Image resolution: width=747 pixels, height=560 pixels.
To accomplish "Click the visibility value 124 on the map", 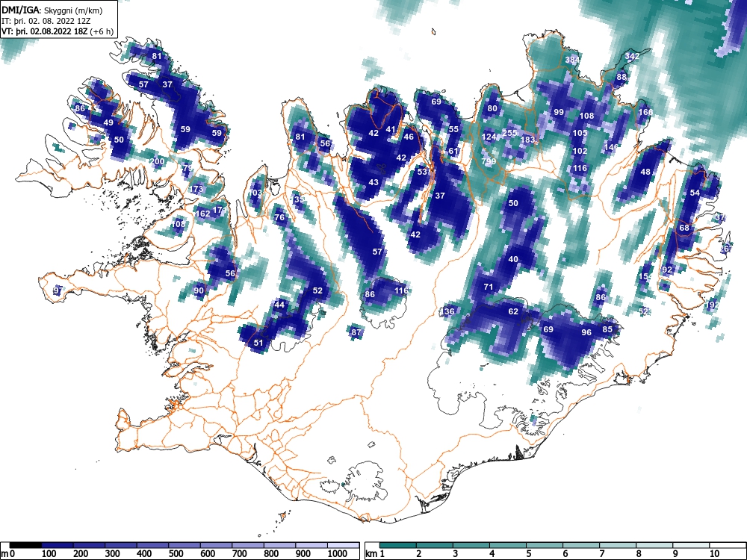I will 489,137.
